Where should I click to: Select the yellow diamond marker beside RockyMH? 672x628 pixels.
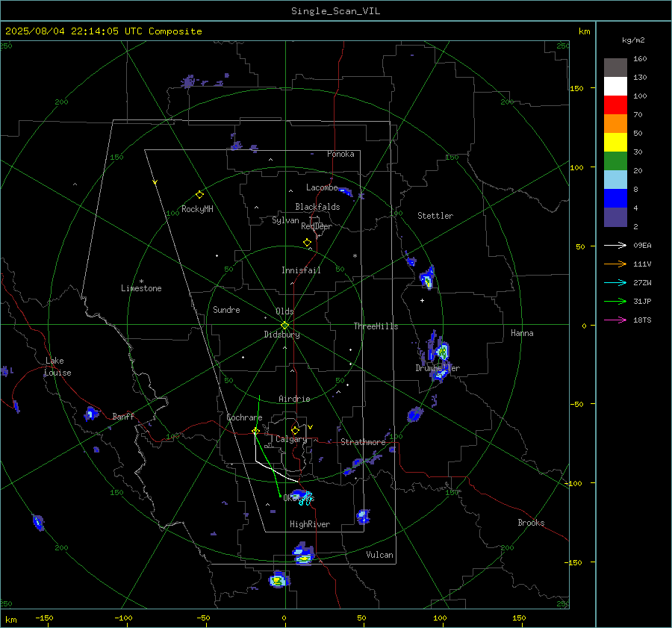click(x=199, y=195)
